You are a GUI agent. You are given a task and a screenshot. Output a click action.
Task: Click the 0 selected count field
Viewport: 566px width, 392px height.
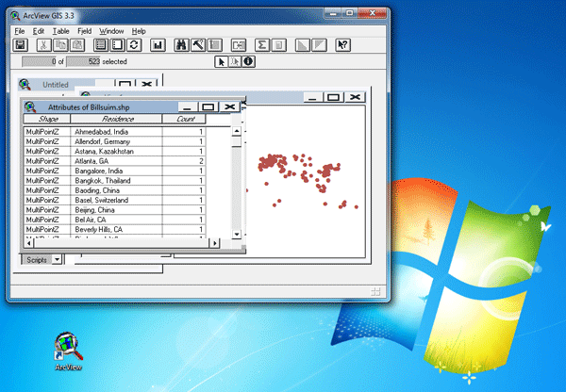point(40,61)
